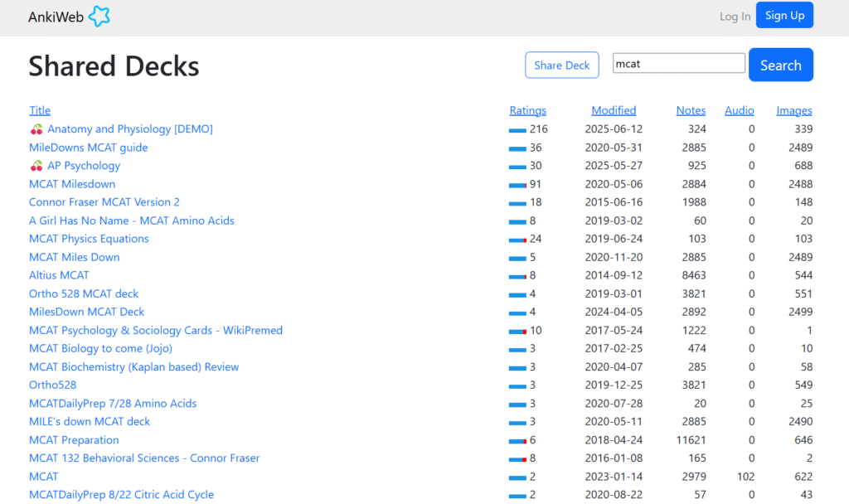849x504 pixels.
Task: Open MCAT Psychology & Sociology Cards - WikiPremed
Action: [x=156, y=330]
